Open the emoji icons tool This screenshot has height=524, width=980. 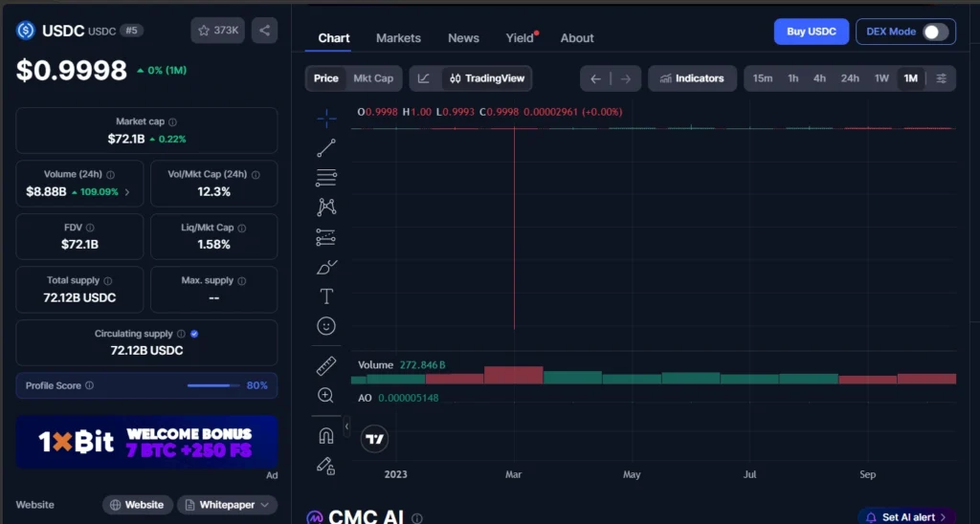pyautogui.click(x=326, y=326)
